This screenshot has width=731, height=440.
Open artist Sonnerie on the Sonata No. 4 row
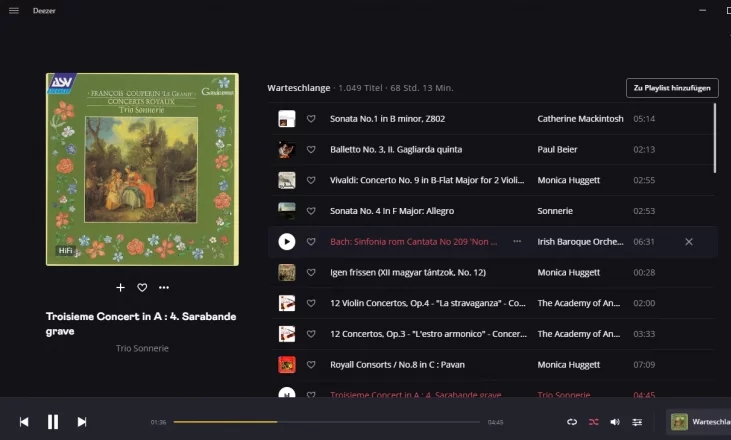pos(555,211)
